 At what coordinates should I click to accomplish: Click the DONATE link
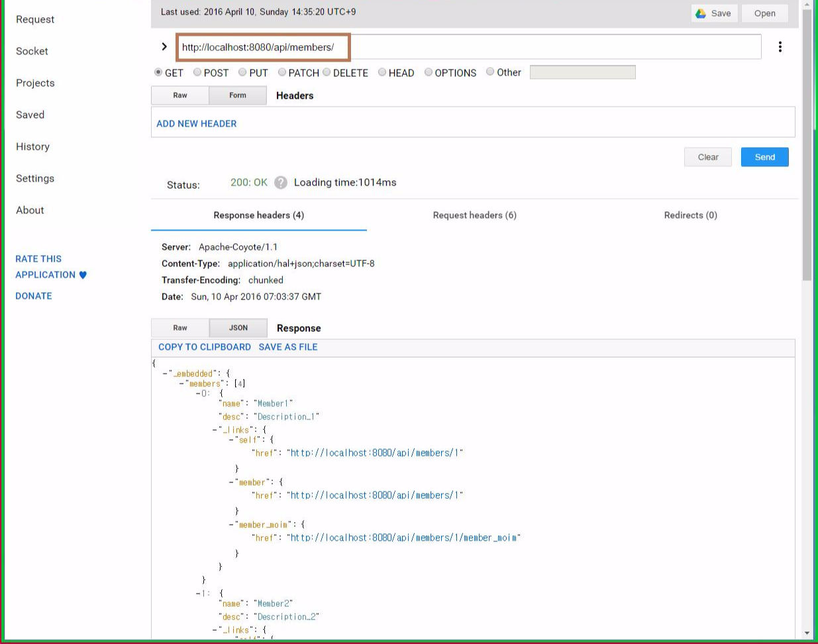point(34,296)
